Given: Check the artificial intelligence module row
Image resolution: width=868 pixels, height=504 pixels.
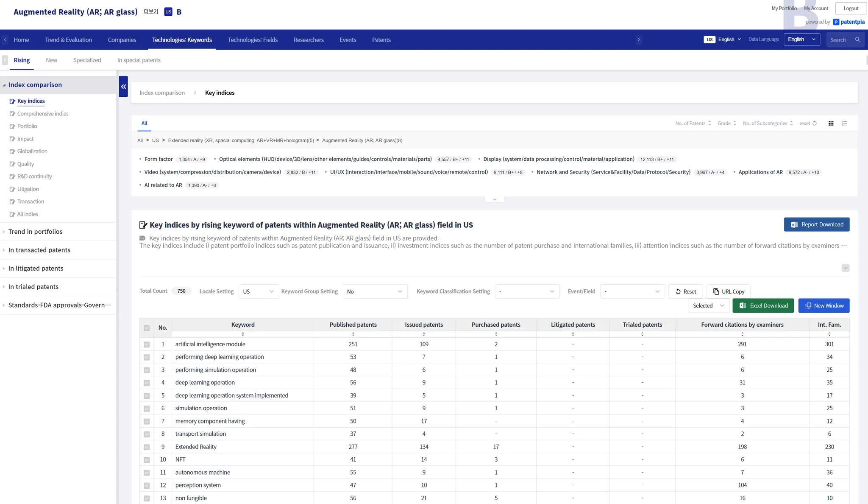Looking at the screenshot, I should point(147,344).
